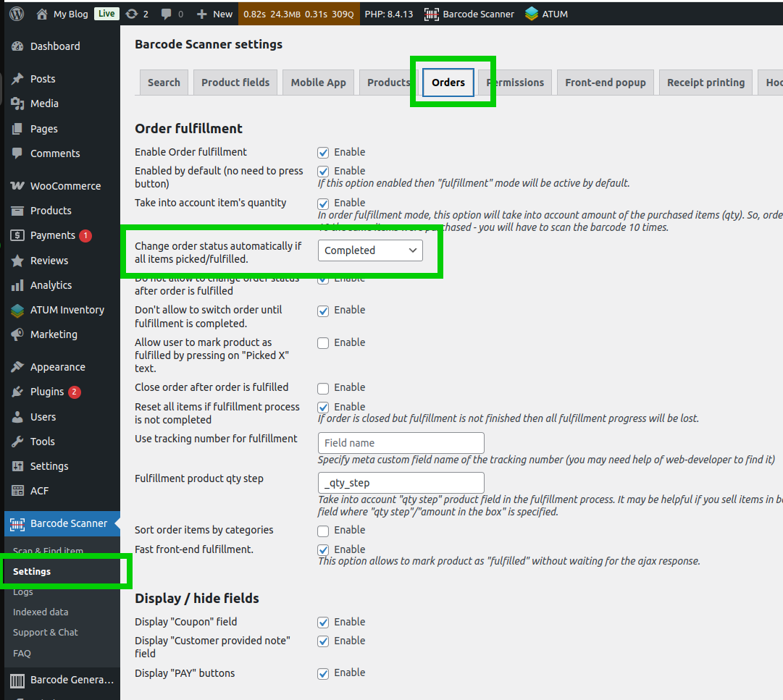
Task: Disable the Enable Order fulfillment checkbox
Action: (x=323, y=153)
